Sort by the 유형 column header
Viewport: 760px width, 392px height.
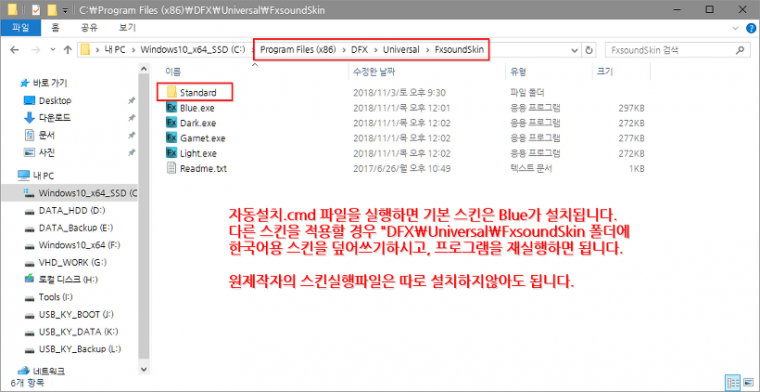tap(518, 72)
